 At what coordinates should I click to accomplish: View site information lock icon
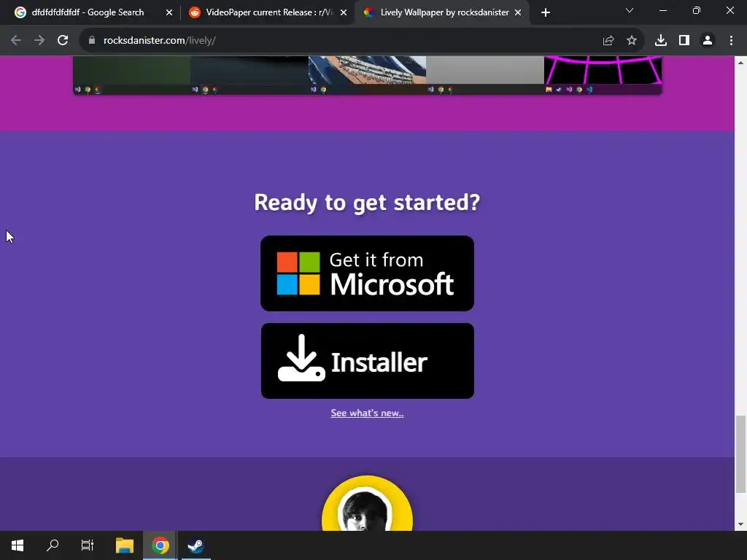tap(91, 41)
